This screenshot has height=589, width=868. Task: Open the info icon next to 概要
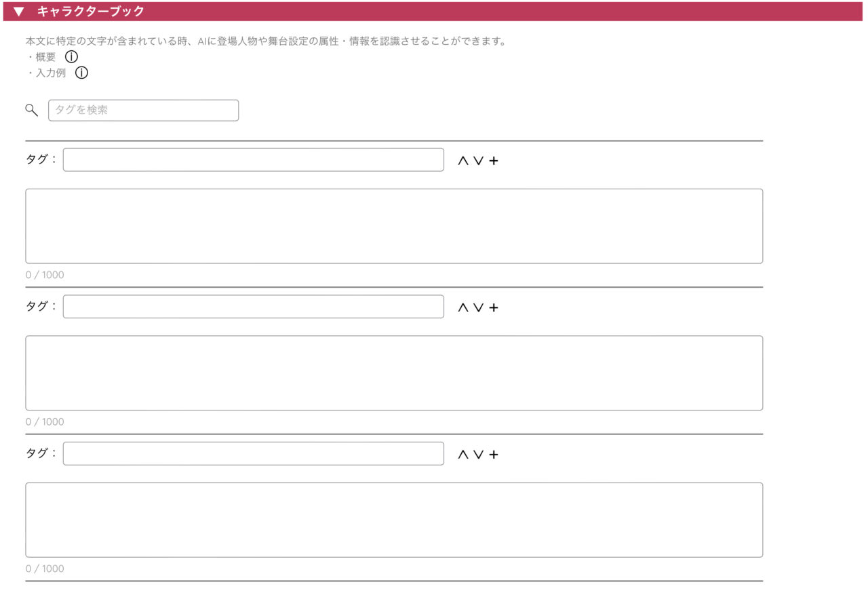click(70, 58)
